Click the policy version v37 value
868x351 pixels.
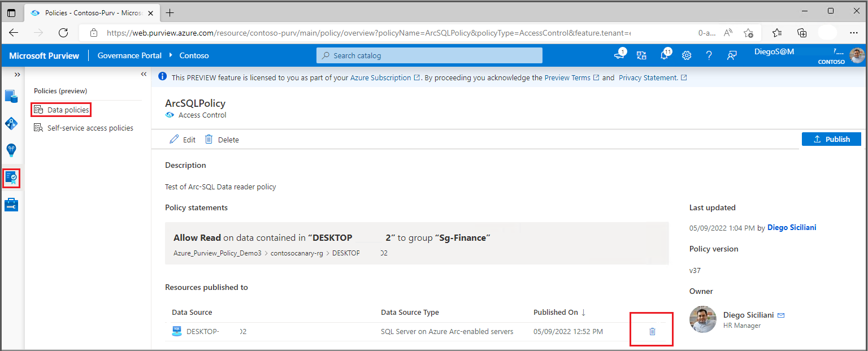pos(695,270)
